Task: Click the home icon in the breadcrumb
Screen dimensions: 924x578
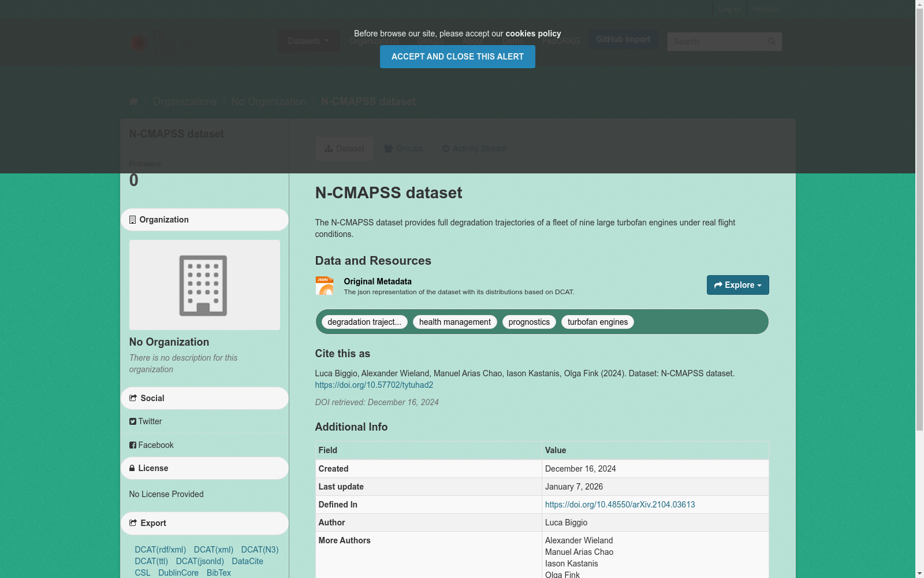Action: (133, 101)
